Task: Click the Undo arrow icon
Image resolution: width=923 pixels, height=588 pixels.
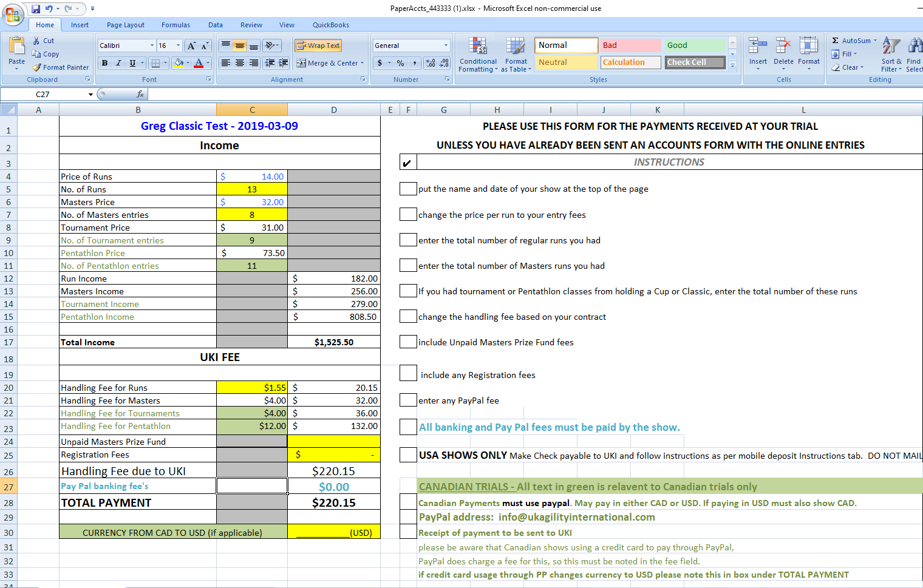Action: coord(49,8)
